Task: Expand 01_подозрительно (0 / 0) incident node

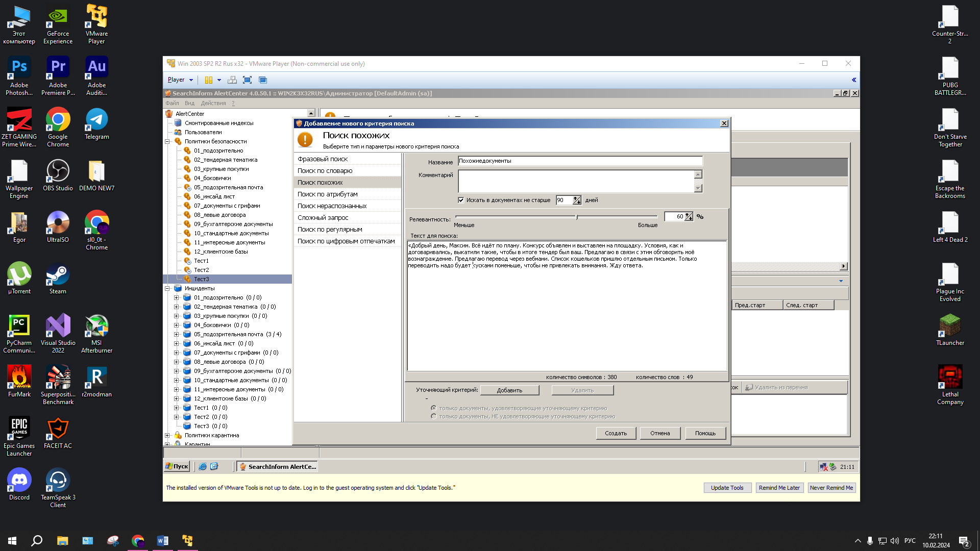Action: pyautogui.click(x=177, y=297)
